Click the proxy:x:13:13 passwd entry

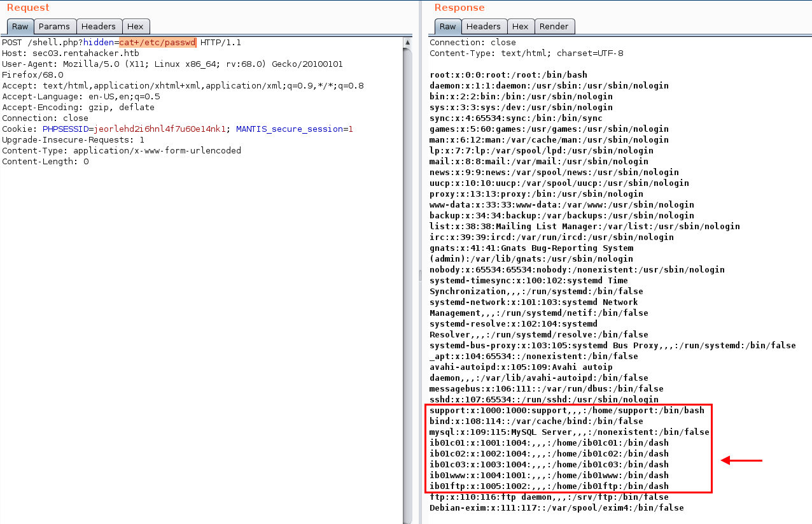tap(536, 194)
